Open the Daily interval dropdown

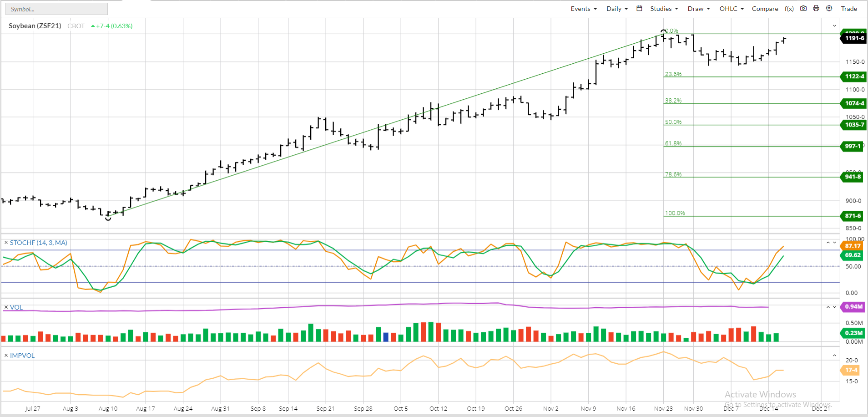[617, 9]
